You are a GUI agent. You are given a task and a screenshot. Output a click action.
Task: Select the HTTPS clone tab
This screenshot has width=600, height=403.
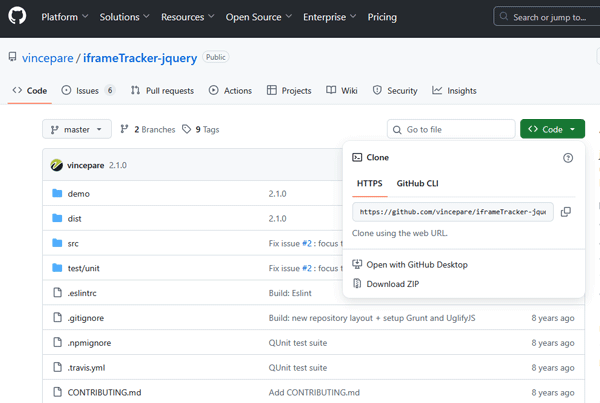[x=369, y=184]
